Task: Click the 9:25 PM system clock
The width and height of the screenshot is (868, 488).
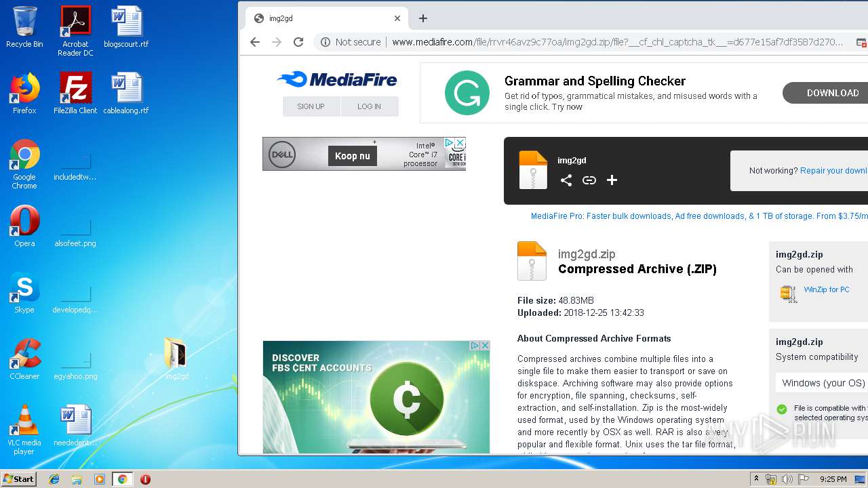Action: click(x=833, y=479)
